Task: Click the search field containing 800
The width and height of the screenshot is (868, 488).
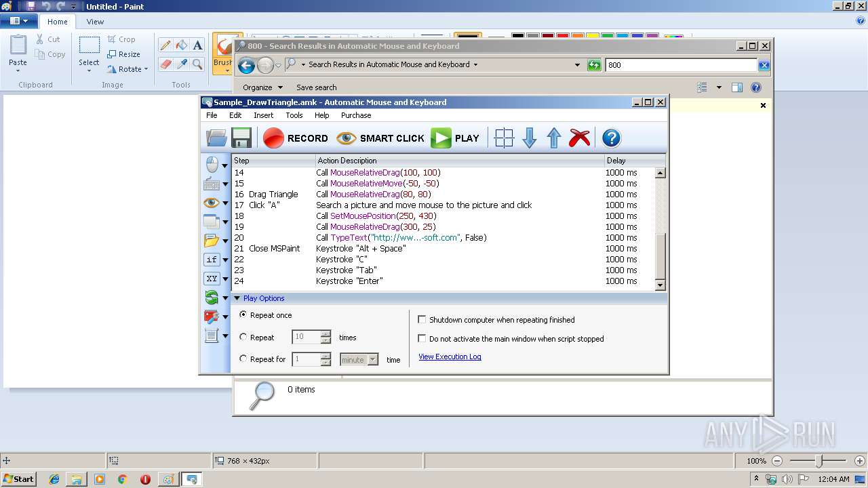Action: (x=681, y=65)
